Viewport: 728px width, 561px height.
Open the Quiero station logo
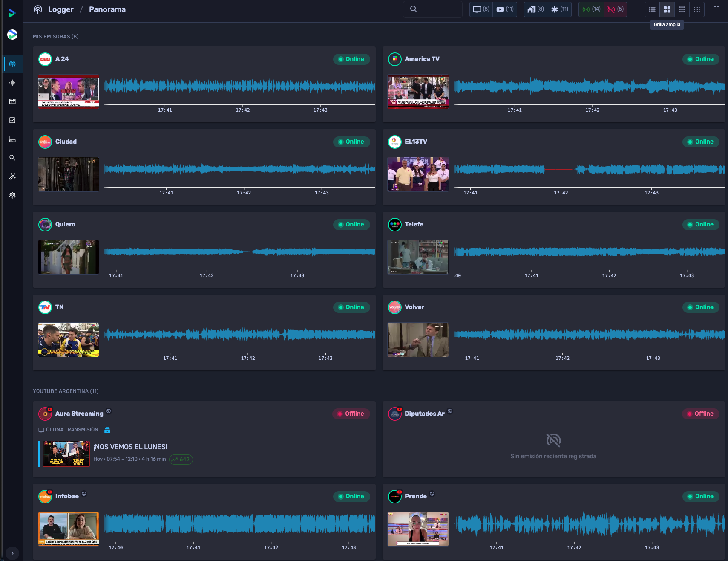[45, 225]
